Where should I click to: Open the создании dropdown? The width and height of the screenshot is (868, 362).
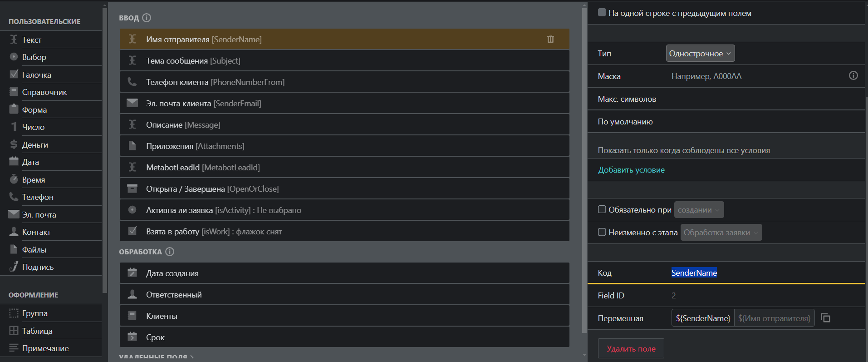click(699, 210)
